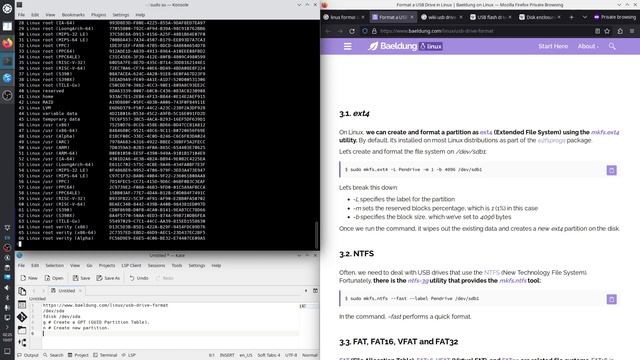
Task: Open the application launcher in dock
Action: 7,8
